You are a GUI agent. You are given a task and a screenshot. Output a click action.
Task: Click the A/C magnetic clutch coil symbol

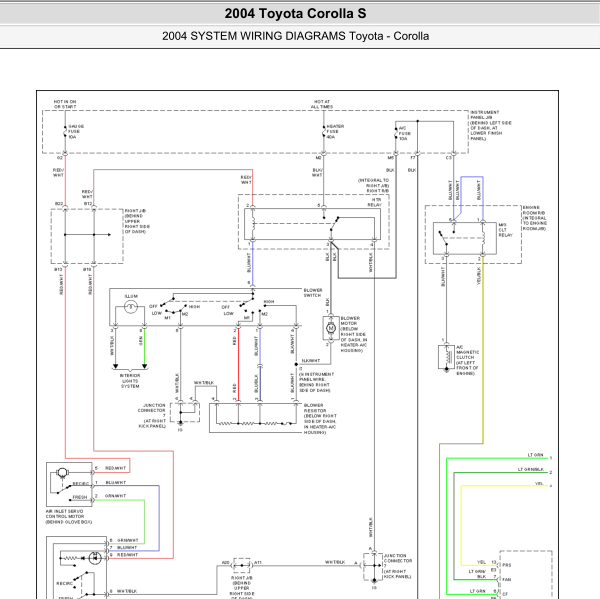446,357
